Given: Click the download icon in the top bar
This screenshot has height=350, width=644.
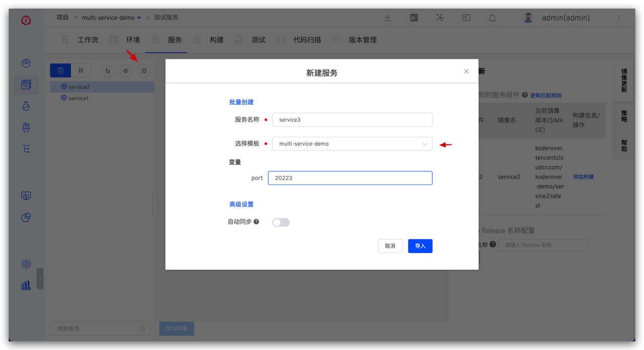Looking at the screenshot, I should (387, 18).
